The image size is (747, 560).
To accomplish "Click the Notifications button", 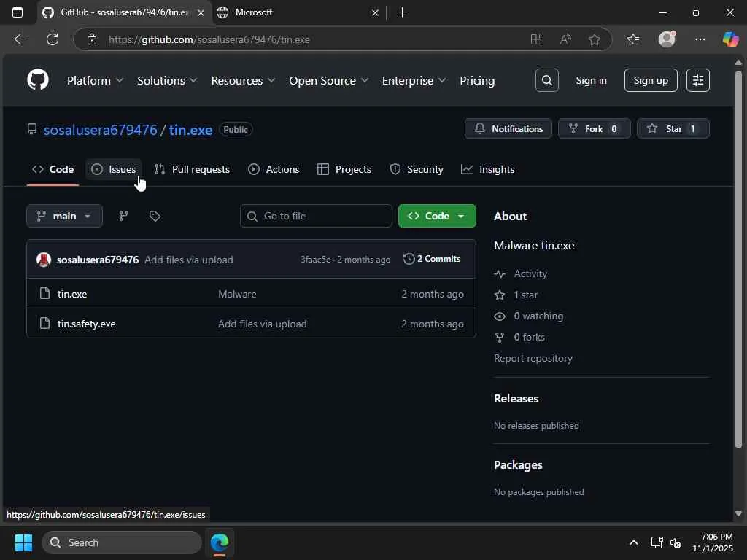I will (508, 128).
